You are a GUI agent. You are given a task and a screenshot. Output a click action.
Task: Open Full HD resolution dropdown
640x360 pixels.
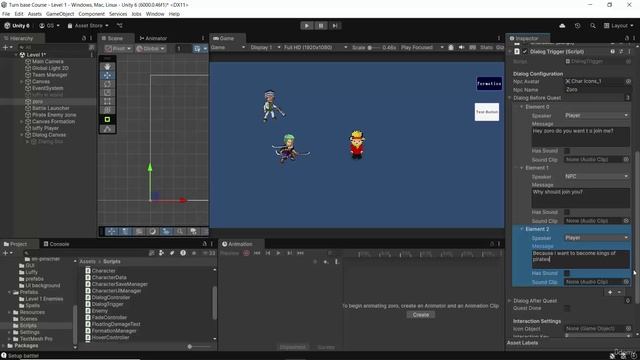pyautogui.click(x=316, y=47)
